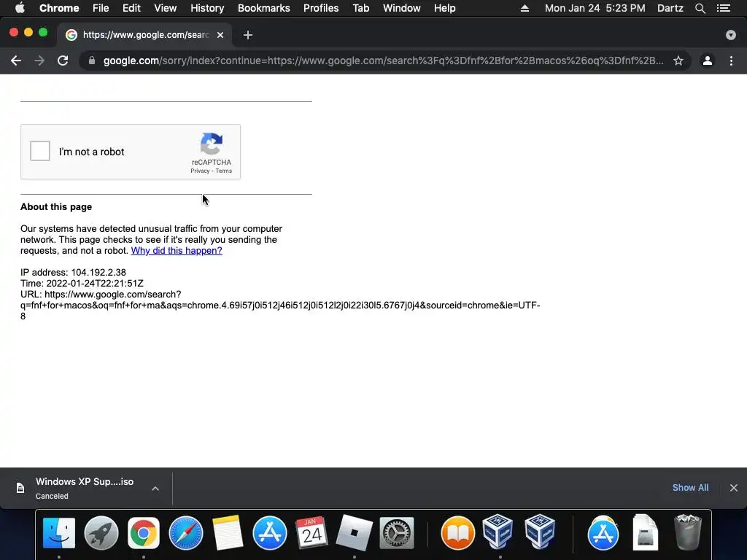Image resolution: width=747 pixels, height=560 pixels.
Task: Click the About this page heading
Action: pyautogui.click(x=56, y=206)
